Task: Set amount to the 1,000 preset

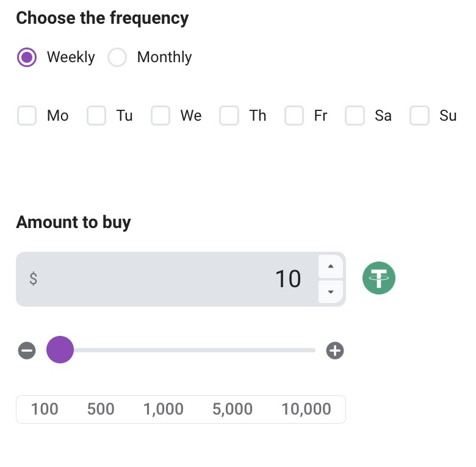Action: click(x=164, y=409)
